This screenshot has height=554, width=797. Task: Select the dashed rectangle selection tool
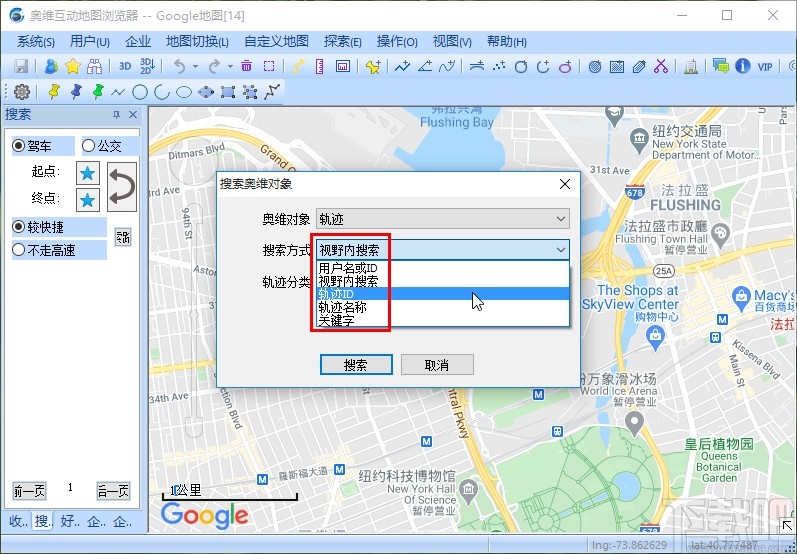[269, 66]
